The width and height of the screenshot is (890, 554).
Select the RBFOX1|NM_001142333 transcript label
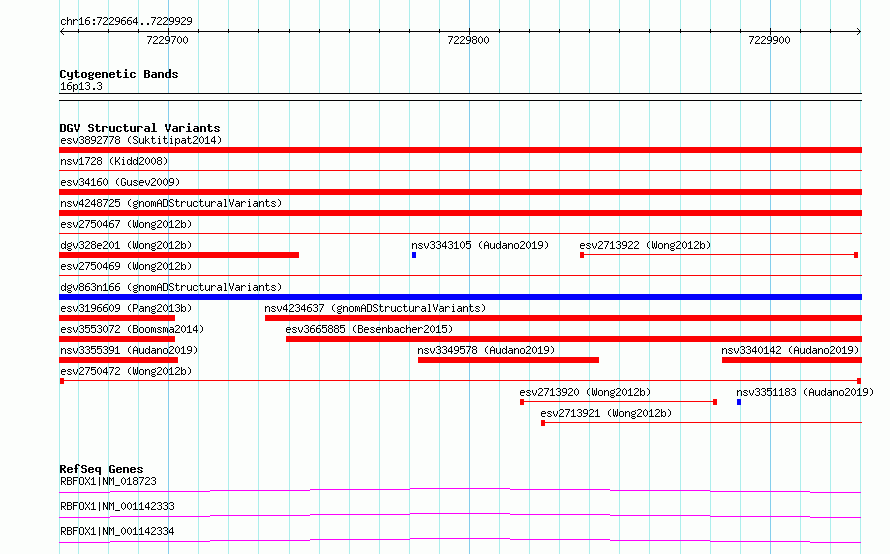click(x=117, y=506)
